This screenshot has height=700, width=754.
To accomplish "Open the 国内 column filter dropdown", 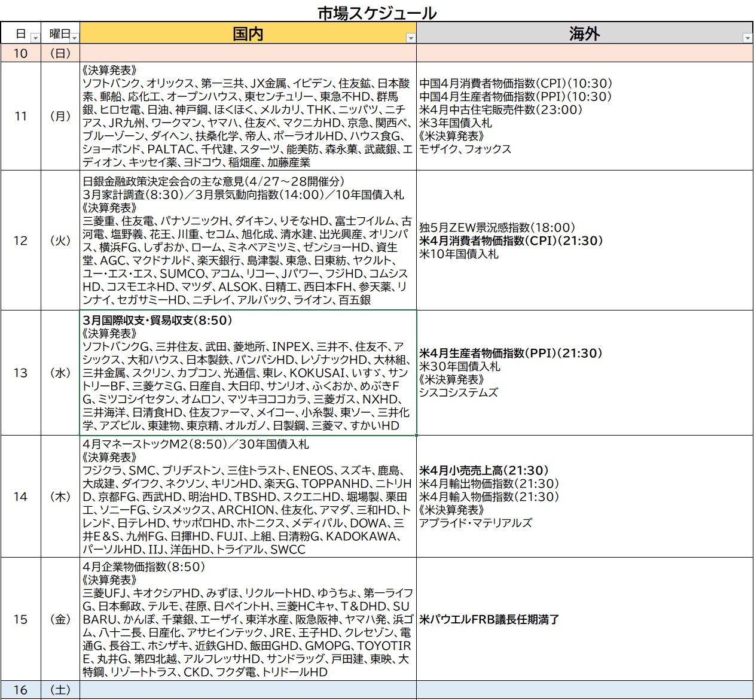I will [411, 38].
